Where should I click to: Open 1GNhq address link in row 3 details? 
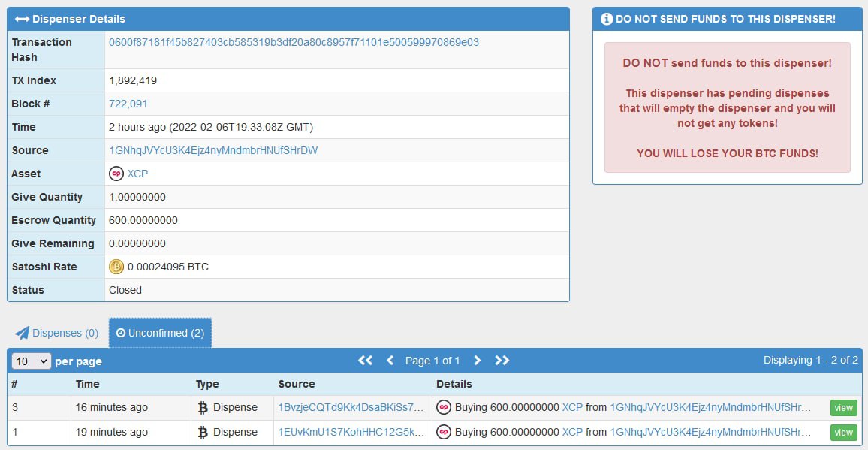(x=710, y=407)
